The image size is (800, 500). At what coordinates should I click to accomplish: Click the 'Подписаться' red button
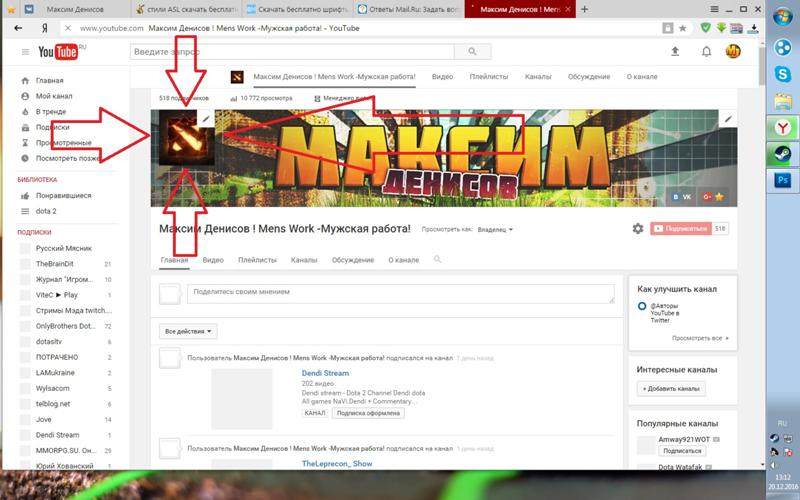[x=681, y=229]
